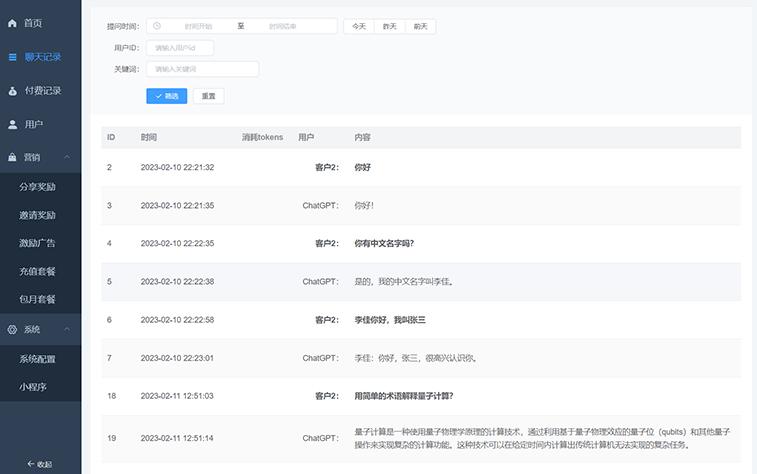Open 小程序 submenu item
This screenshot has width=757, height=474.
pyautogui.click(x=33, y=387)
